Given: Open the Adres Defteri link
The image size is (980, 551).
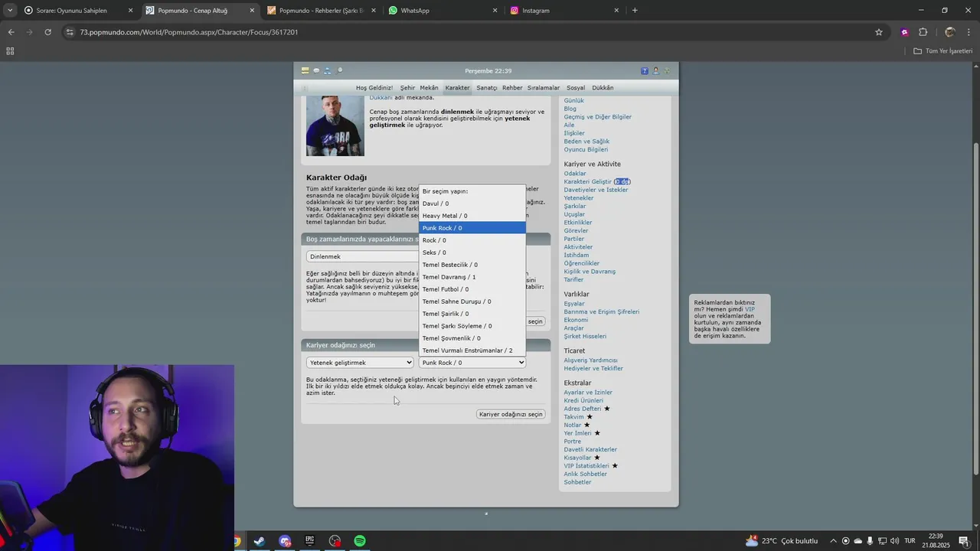Looking at the screenshot, I should pyautogui.click(x=583, y=409).
